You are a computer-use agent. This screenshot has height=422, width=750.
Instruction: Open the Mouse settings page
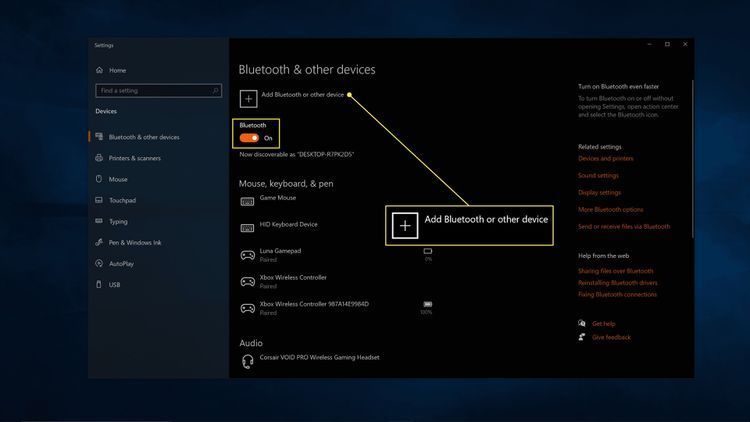pos(118,179)
